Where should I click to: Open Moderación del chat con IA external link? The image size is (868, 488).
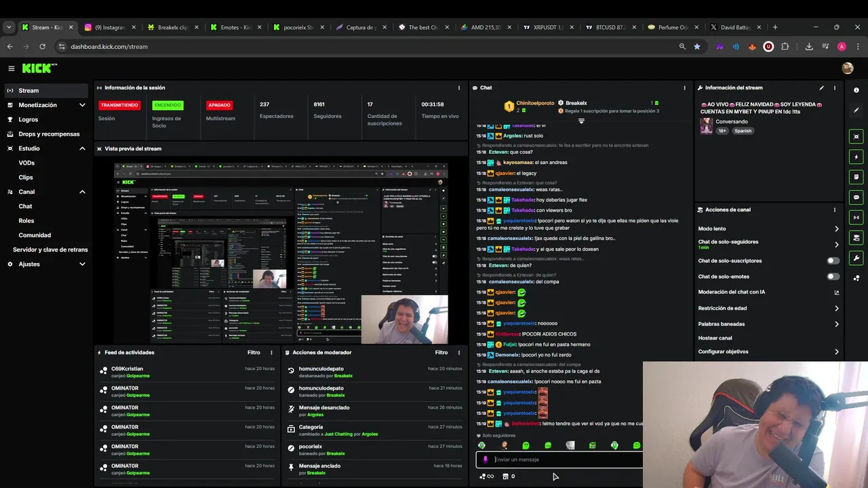pyautogui.click(x=836, y=292)
